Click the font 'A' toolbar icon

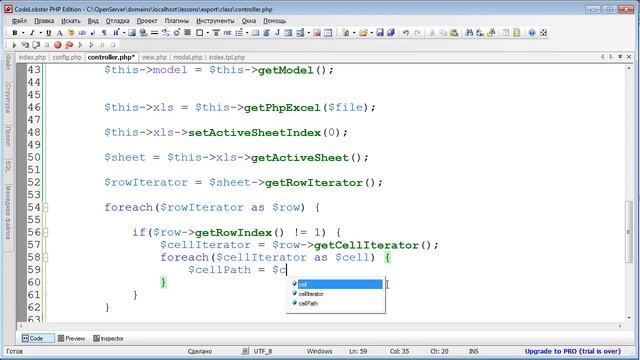[60, 33]
